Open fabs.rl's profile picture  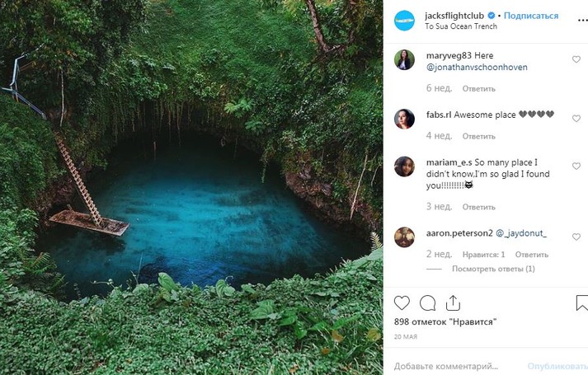(404, 119)
